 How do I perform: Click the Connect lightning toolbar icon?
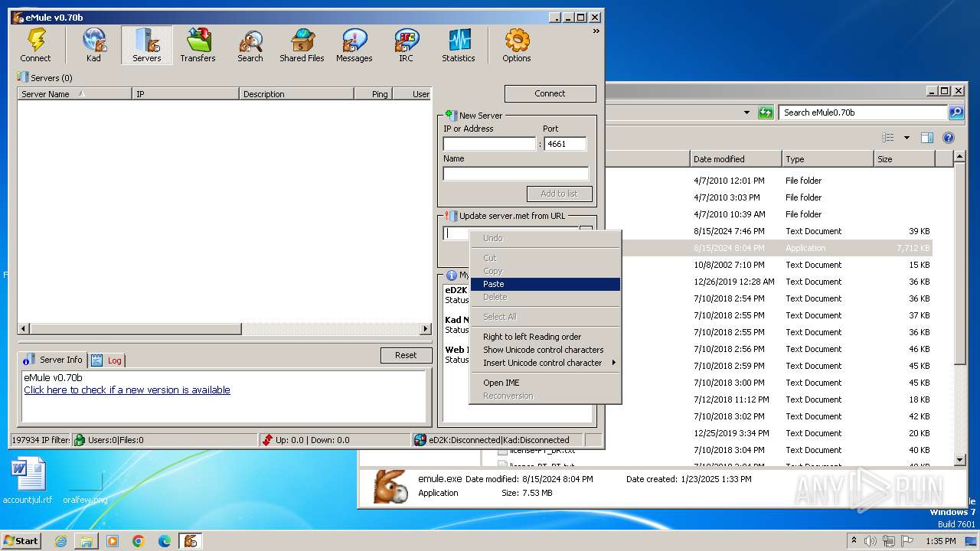tap(35, 45)
